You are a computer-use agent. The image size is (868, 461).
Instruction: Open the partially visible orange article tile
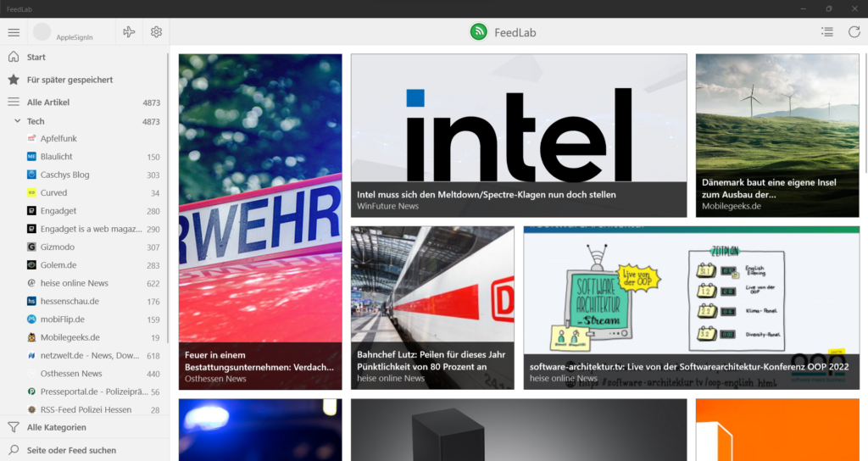[777, 430]
